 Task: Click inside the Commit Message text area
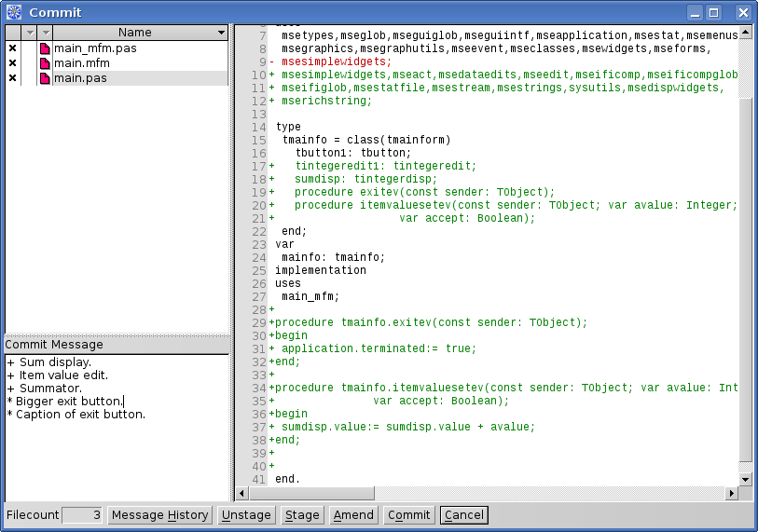117,457
